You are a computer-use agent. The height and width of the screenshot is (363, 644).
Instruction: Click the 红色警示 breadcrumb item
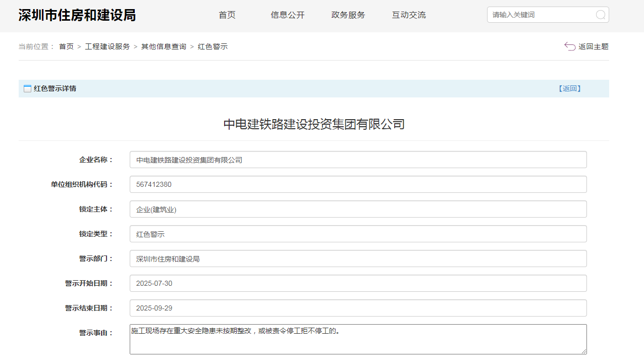pos(213,46)
